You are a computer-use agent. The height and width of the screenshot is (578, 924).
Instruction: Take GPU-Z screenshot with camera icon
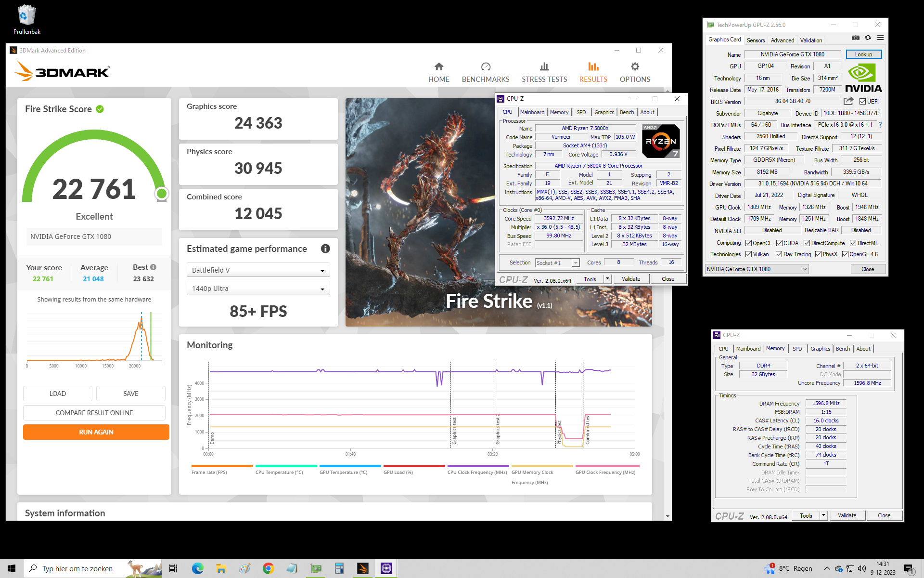(855, 38)
